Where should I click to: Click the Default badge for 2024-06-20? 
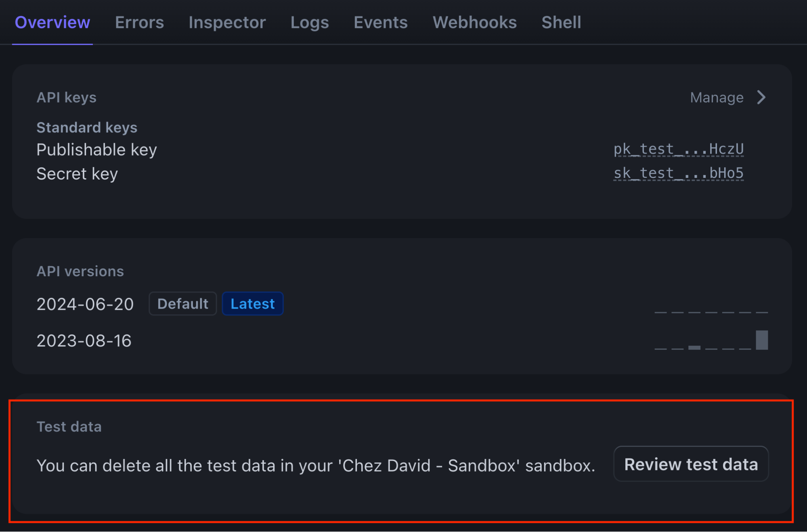pyautogui.click(x=183, y=304)
